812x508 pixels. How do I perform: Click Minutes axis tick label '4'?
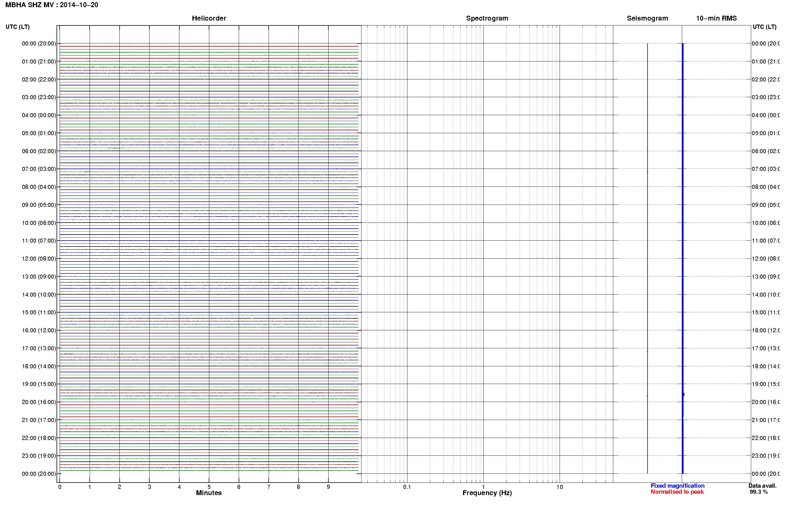point(179,487)
